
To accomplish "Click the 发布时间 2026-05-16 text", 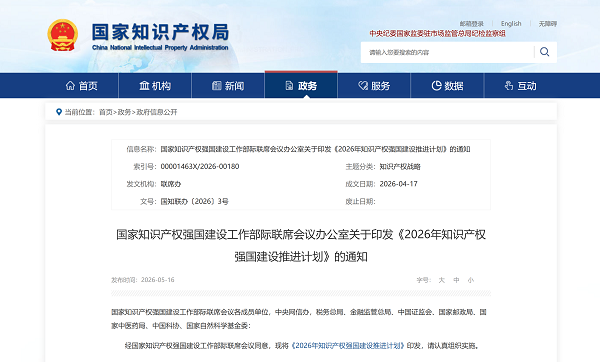I will point(143,280).
